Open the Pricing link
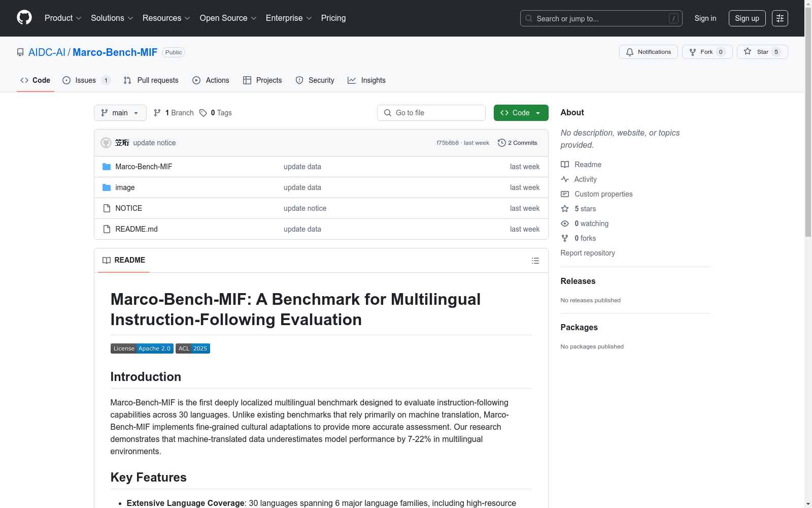 tap(333, 18)
